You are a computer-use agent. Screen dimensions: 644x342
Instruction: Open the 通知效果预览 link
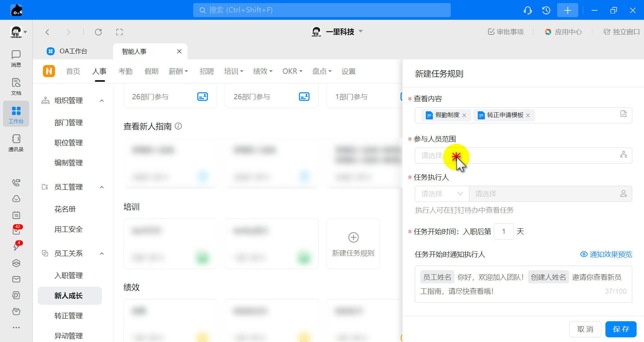point(606,254)
